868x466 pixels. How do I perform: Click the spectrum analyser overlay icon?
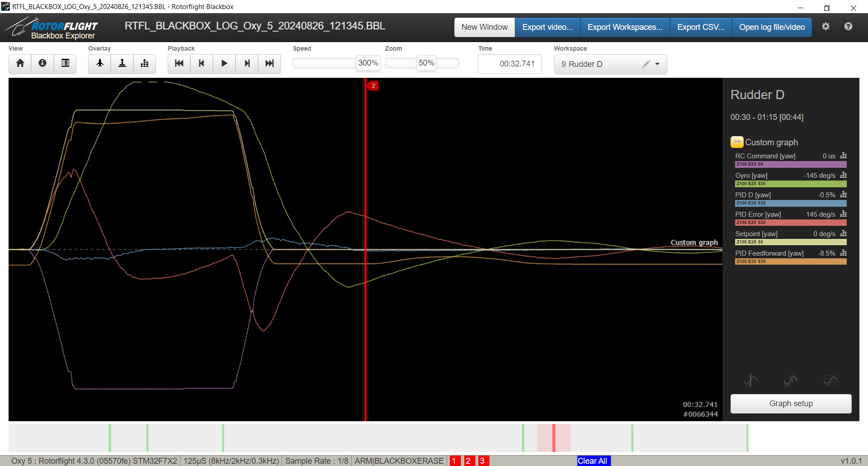145,63
